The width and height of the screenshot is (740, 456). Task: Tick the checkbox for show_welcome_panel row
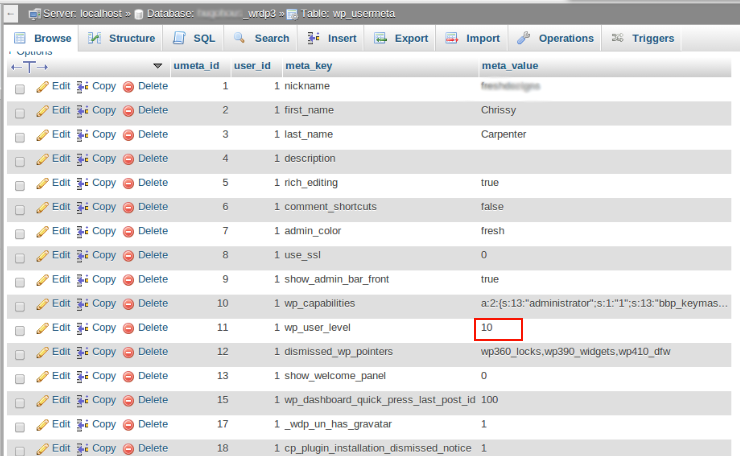pos(20,377)
